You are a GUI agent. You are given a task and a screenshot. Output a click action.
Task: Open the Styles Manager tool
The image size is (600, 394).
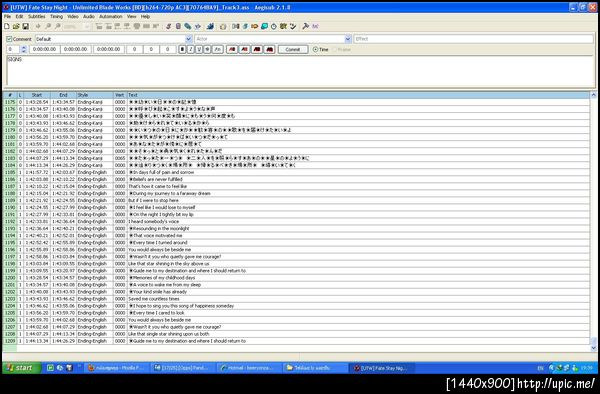[168, 26]
